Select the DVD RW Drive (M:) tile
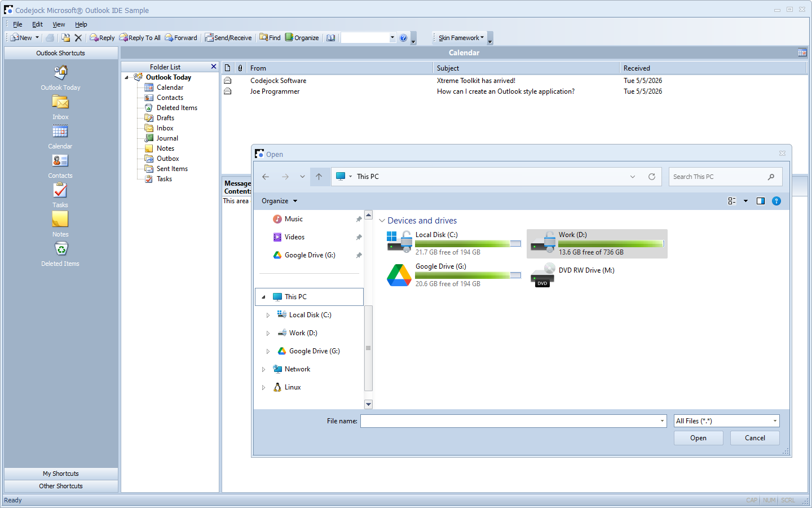 (x=597, y=275)
